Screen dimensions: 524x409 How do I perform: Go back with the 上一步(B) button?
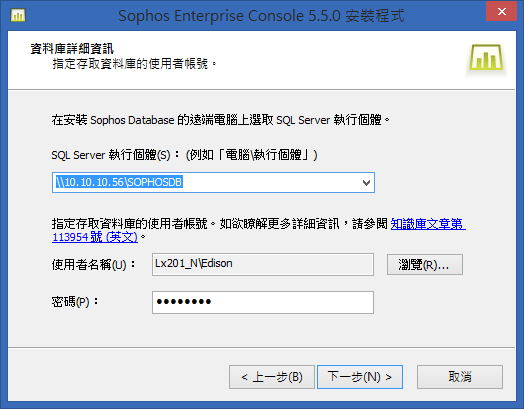pos(272,377)
